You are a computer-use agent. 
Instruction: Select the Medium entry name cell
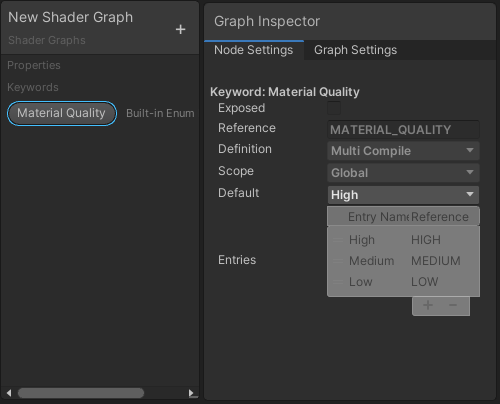372,261
